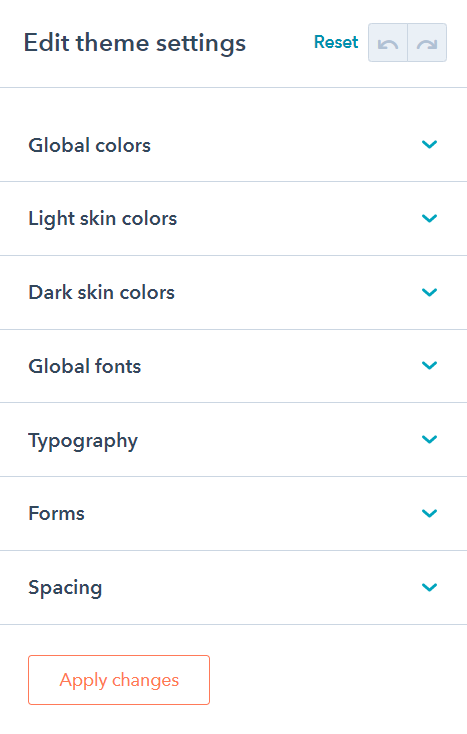Select the Light skin colors label

[x=102, y=219]
